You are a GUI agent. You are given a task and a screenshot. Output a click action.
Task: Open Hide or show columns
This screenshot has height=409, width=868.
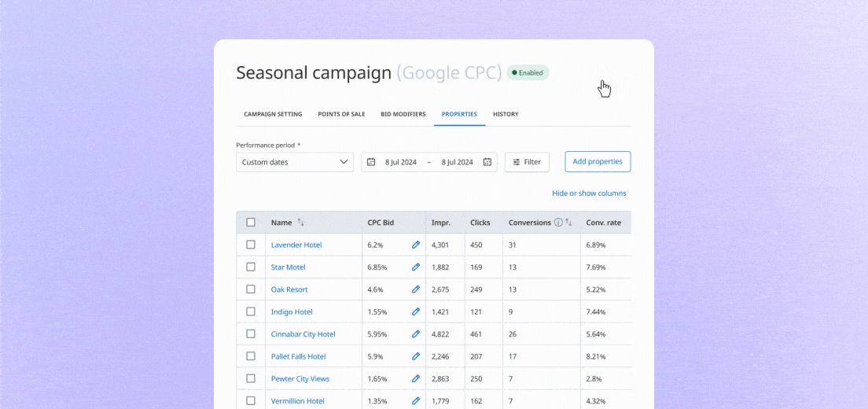589,193
